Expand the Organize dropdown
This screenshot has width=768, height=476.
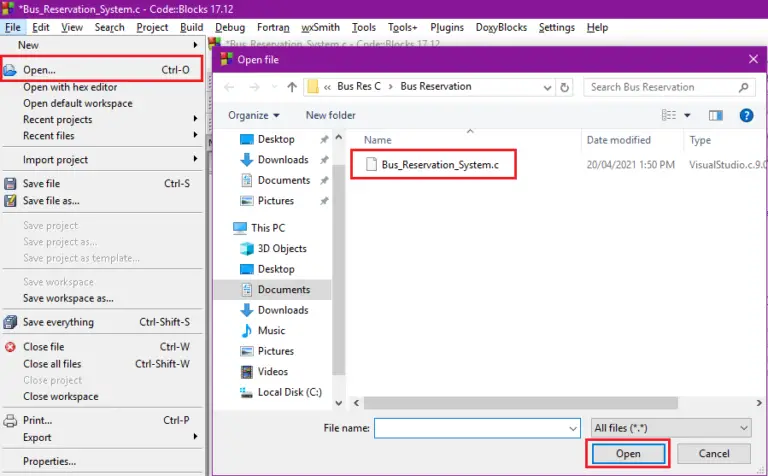[253, 116]
